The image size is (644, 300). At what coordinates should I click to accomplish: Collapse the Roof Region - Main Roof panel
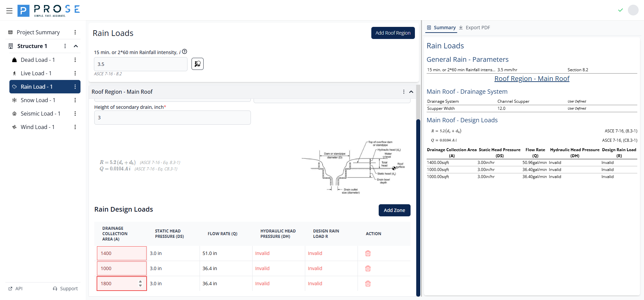coord(411,92)
